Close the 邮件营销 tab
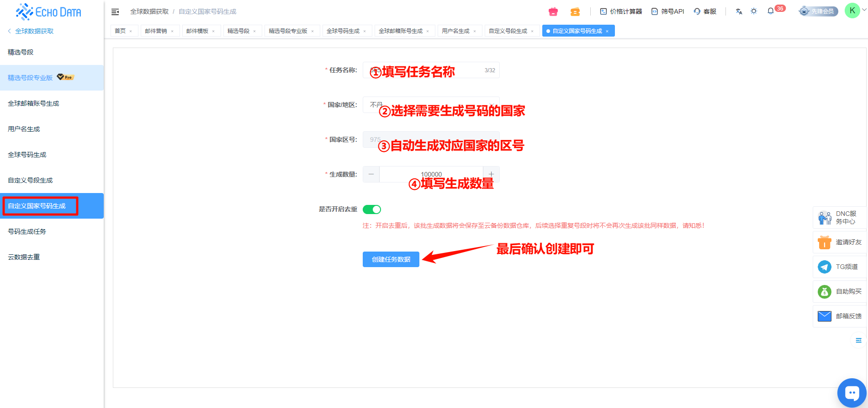The height and width of the screenshot is (408, 868). click(x=172, y=32)
